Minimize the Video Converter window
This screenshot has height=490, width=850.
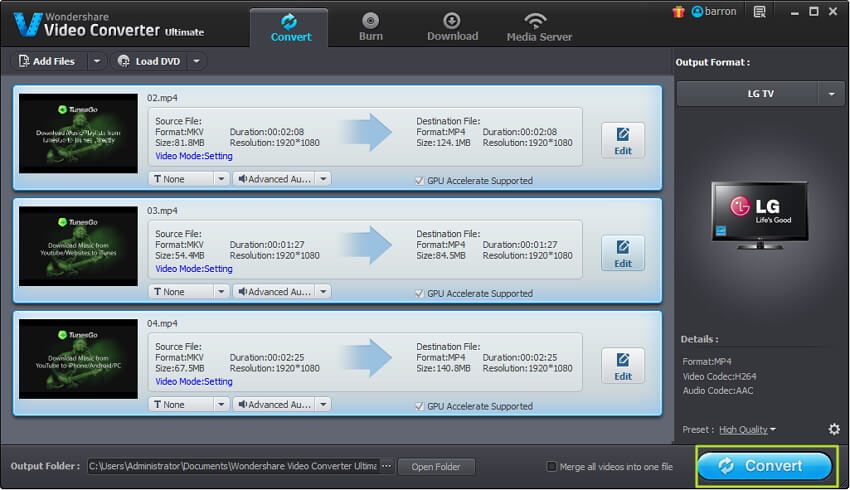click(794, 12)
